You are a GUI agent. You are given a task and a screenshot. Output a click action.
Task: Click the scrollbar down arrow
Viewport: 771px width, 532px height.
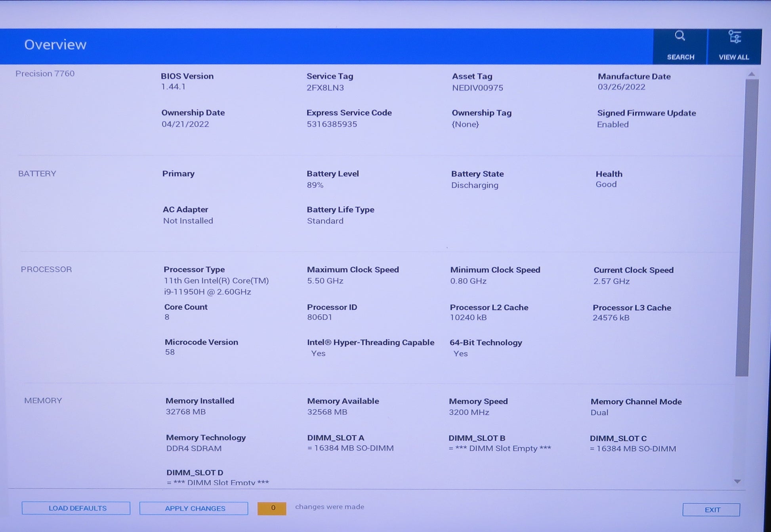tap(737, 481)
